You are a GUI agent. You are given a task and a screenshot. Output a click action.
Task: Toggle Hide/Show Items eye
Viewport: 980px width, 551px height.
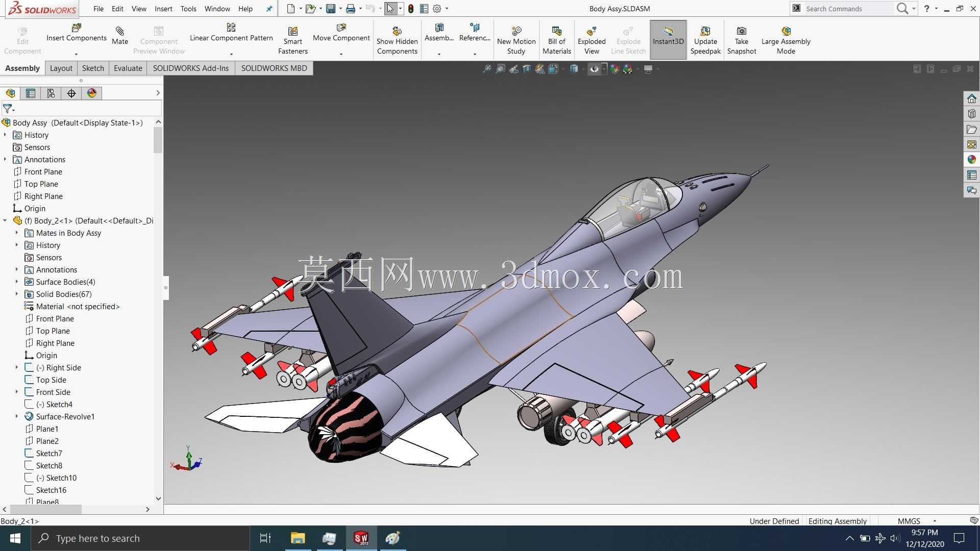[594, 69]
